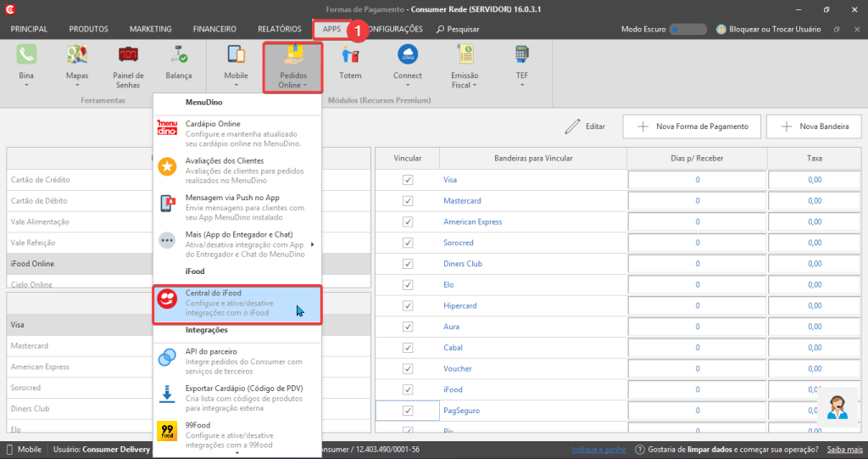The width and height of the screenshot is (868, 459).
Task: Click the download arrow export icon
Action: pos(167,395)
